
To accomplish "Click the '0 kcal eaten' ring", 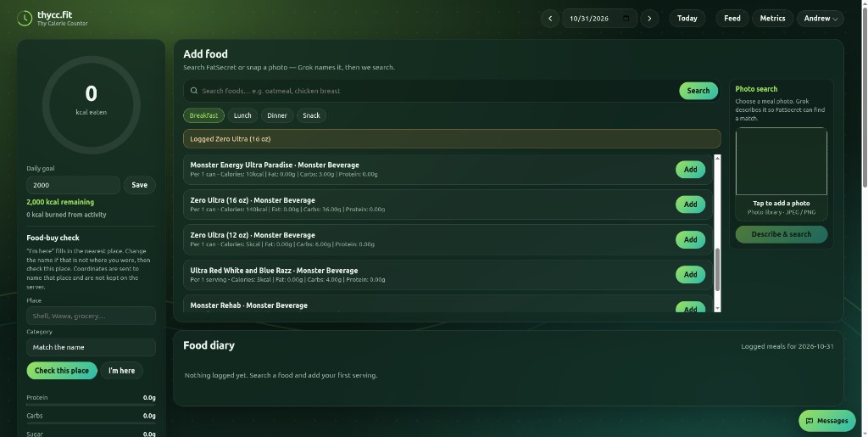I will coord(92,104).
